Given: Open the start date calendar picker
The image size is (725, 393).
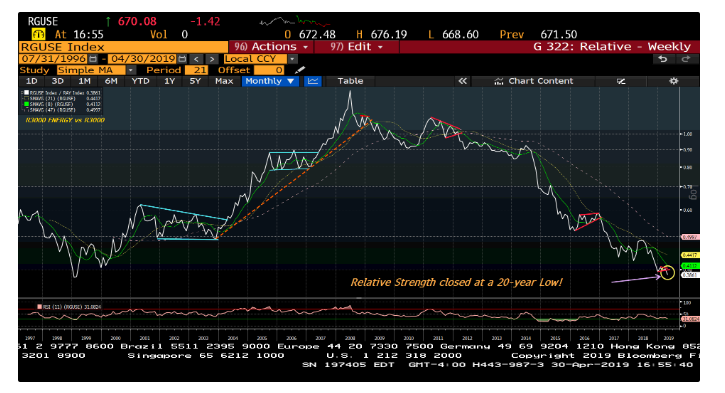Looking at the screenshot, I should [93, 59].
